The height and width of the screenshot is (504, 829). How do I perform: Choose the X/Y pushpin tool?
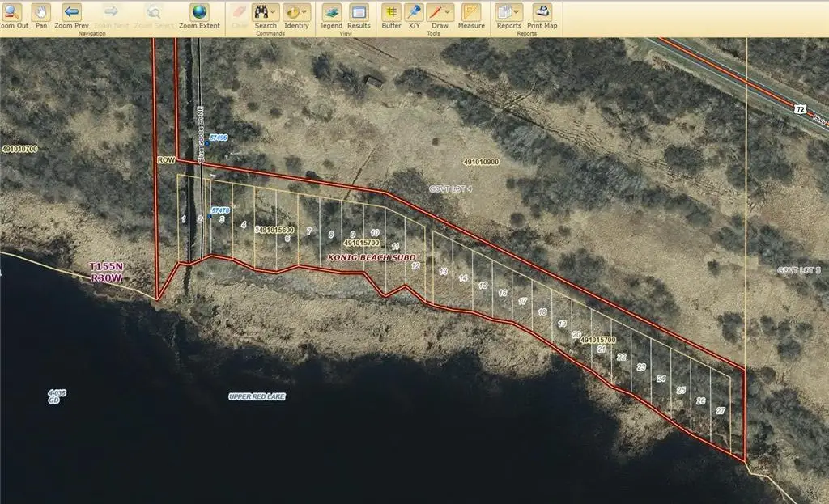(x=414, y=16)
